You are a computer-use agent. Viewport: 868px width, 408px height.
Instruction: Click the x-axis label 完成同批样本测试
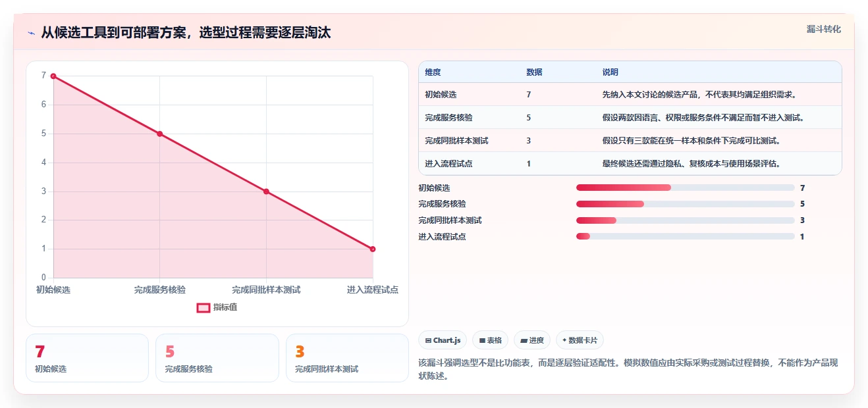pos(266,290)
